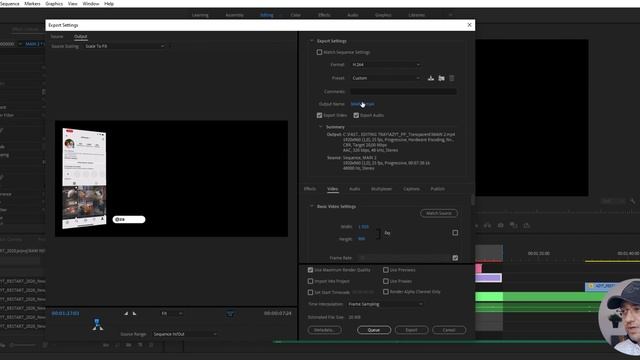The width and height of the screenshot is (640, 360).
Task: Tick the Set Start Timecode checkbox
Action: pos(310,292)
